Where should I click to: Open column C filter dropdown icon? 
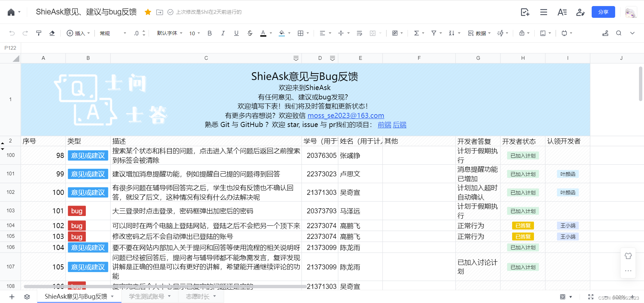296,58
